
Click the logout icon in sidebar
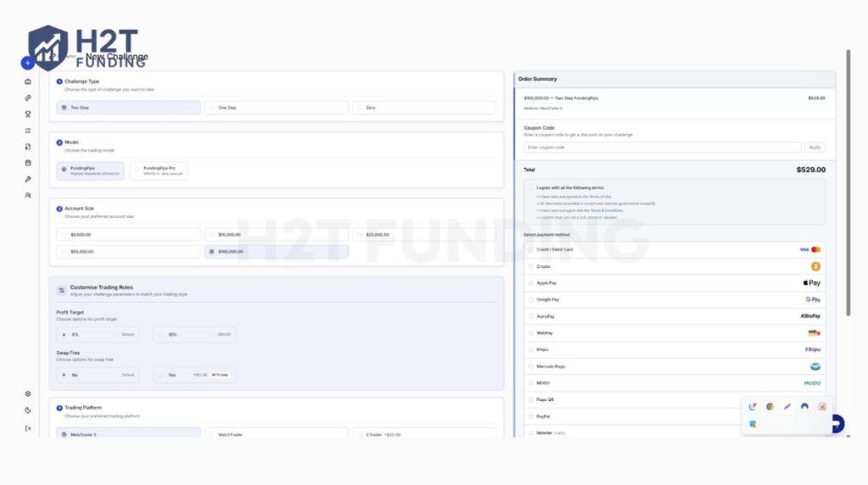tap(28, 428)
